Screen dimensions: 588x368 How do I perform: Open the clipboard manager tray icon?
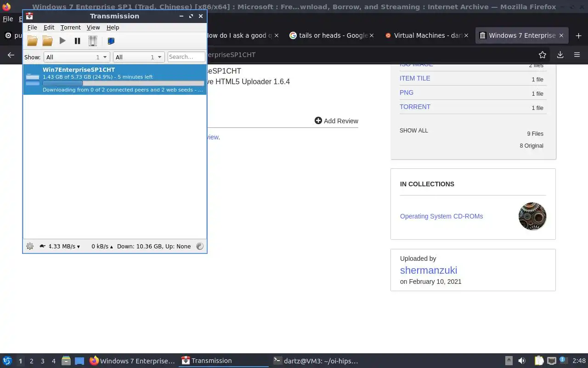539,361
